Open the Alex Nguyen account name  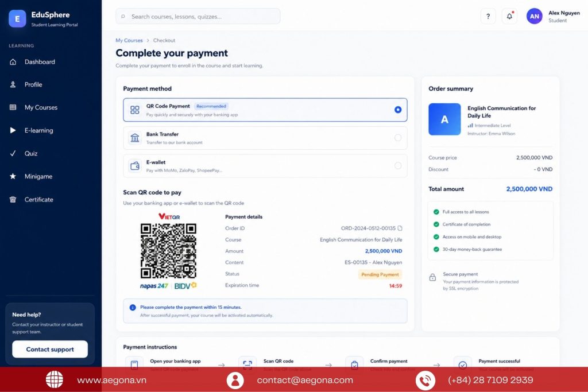[564, 13]
